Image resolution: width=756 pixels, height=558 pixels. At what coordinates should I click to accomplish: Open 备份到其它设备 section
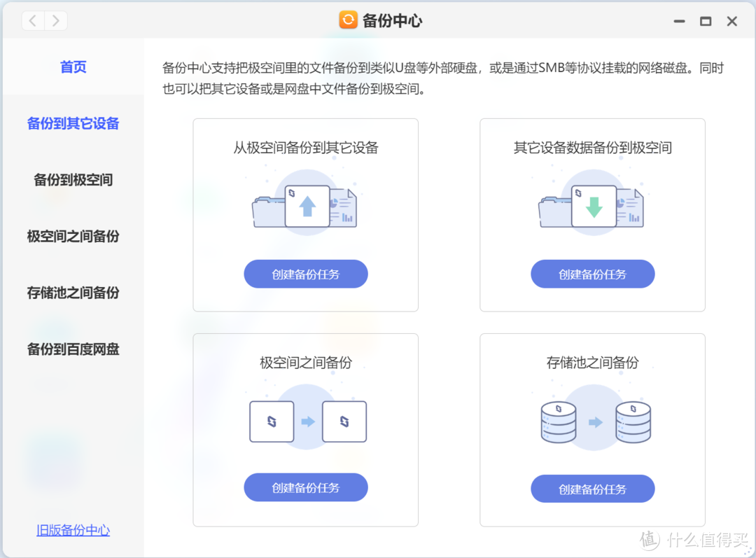[73, 123]
